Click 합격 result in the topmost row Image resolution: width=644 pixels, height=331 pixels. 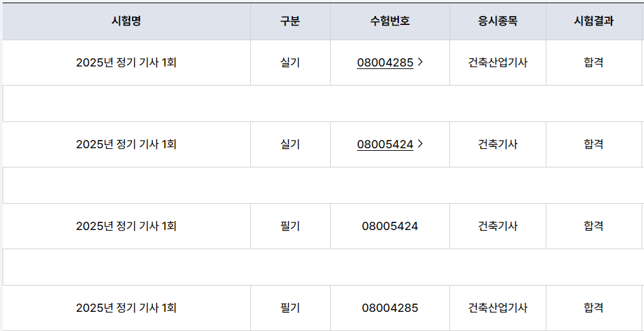(594, 63)
